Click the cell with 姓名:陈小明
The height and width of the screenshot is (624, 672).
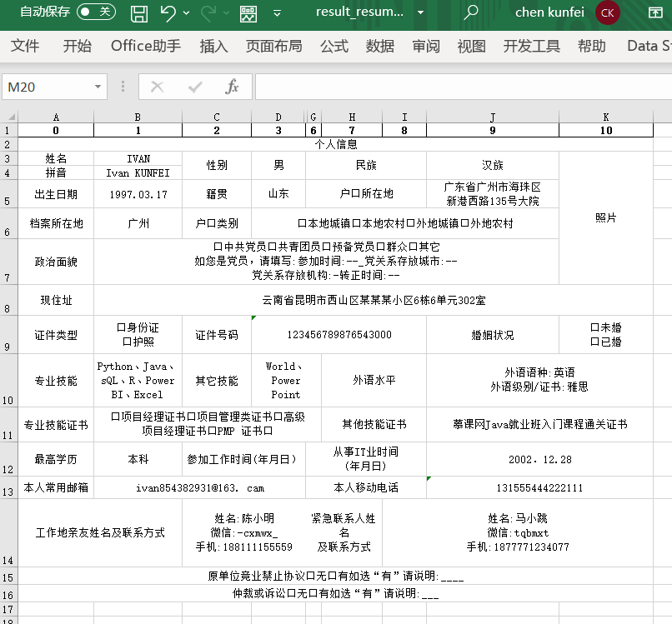point(243,533)
